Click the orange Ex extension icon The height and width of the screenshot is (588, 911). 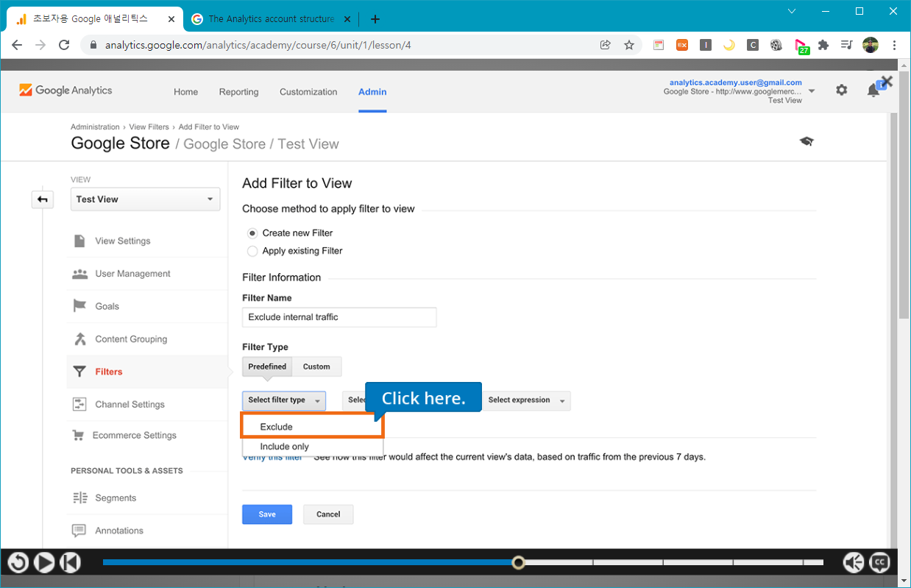[682, 45]
